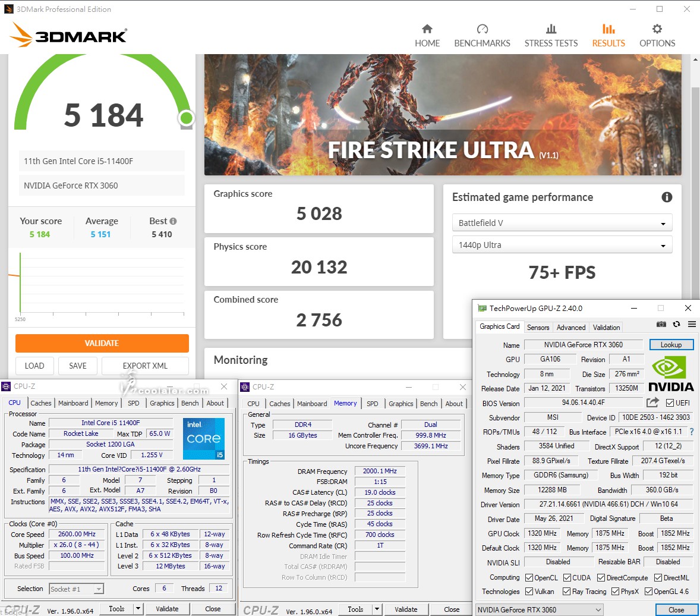
Task: Toggle the PhysX checkbox
Action: coord(615,592)
